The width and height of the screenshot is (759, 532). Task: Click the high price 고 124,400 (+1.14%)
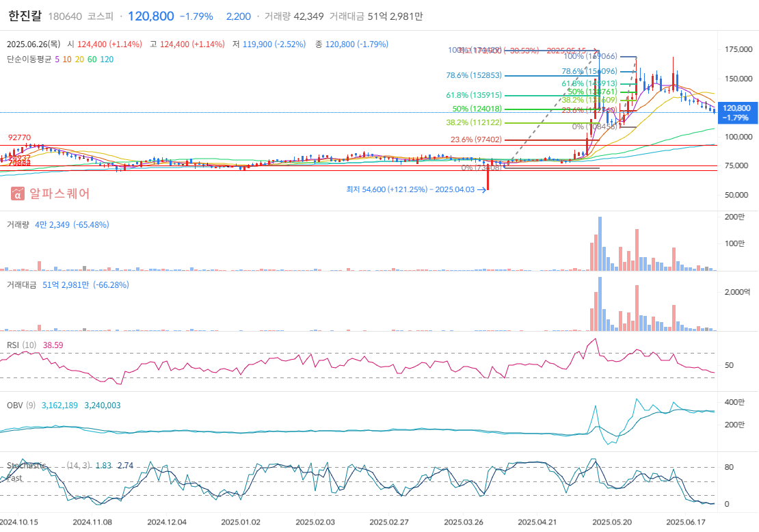click(187, 44)
